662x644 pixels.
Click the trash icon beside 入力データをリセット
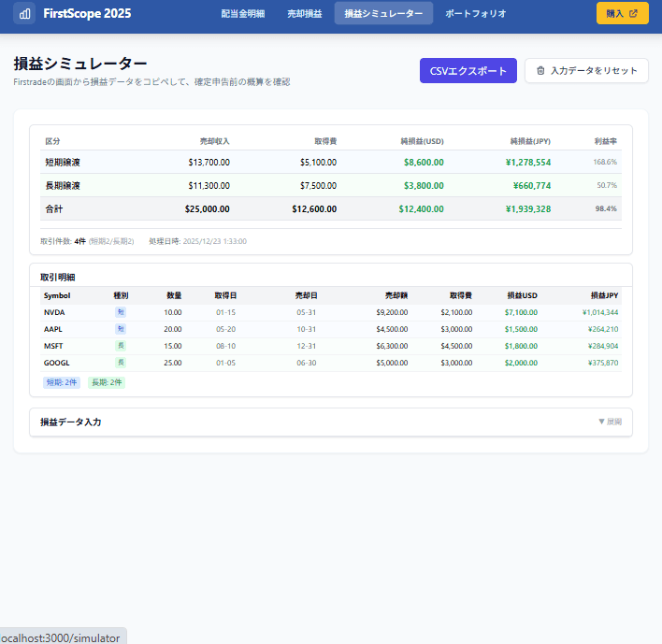coord(540,71)
